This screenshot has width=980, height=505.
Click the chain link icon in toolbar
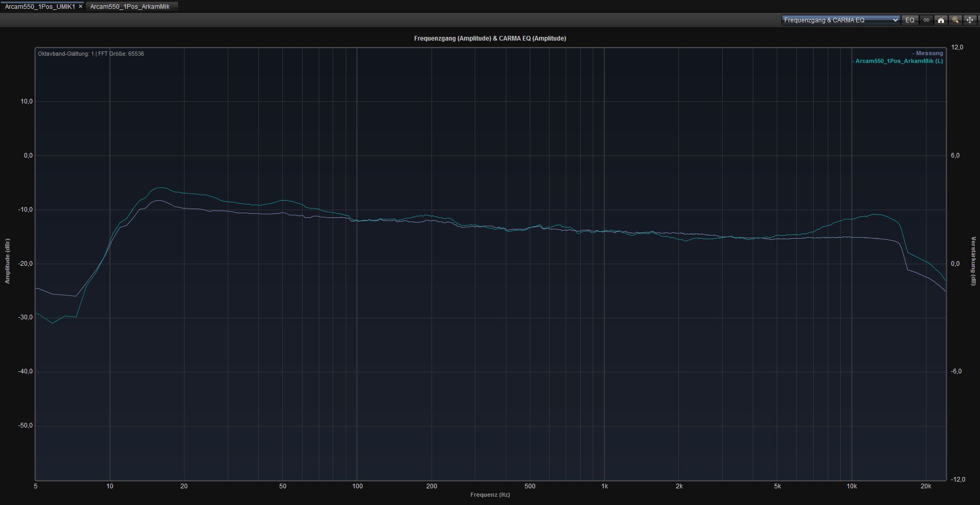pos(926,20)
